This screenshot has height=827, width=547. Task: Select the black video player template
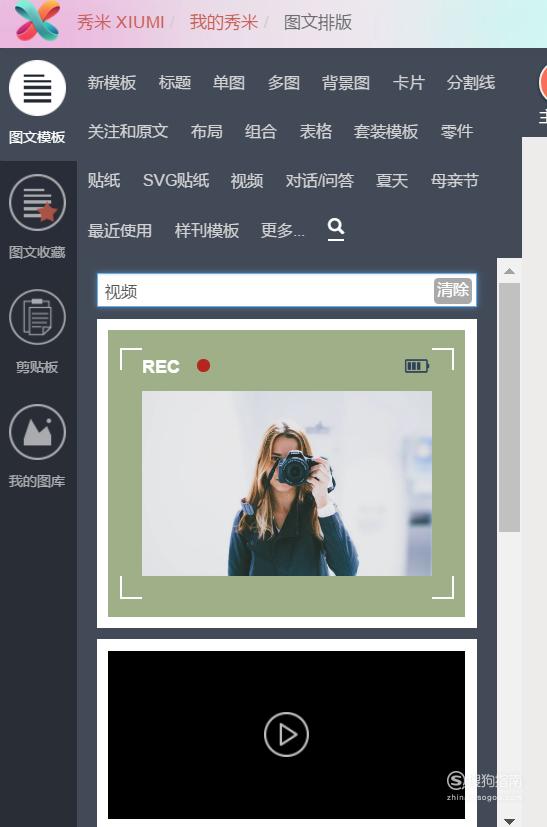[286, 734]
